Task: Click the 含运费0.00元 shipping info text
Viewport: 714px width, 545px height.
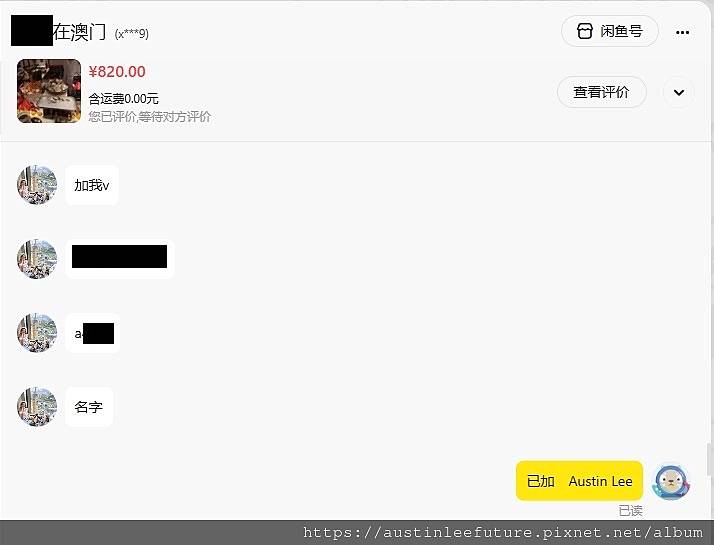Action: tap(123, 98)
